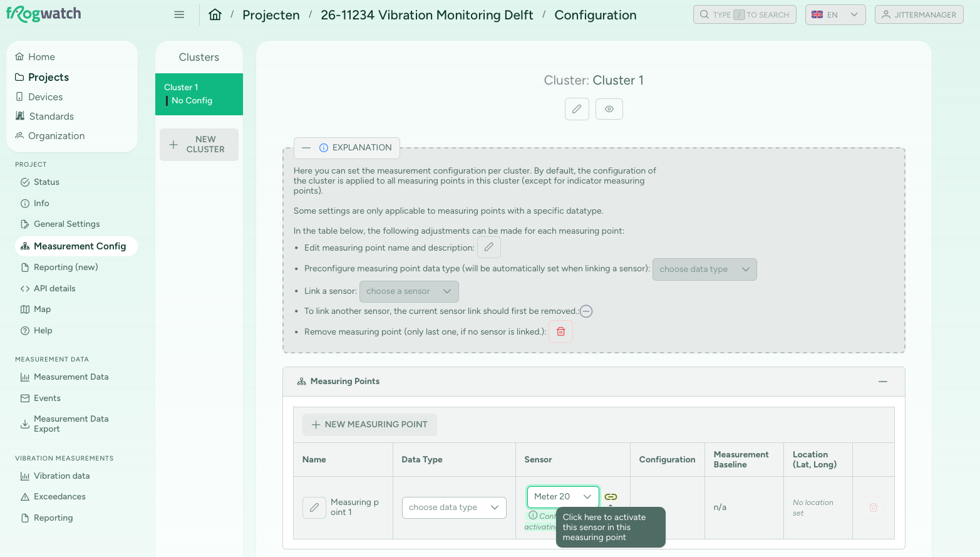Viewport: 980px width, 557px height.
Task: Click the Type to Search field
Action: tap(745, 15)
